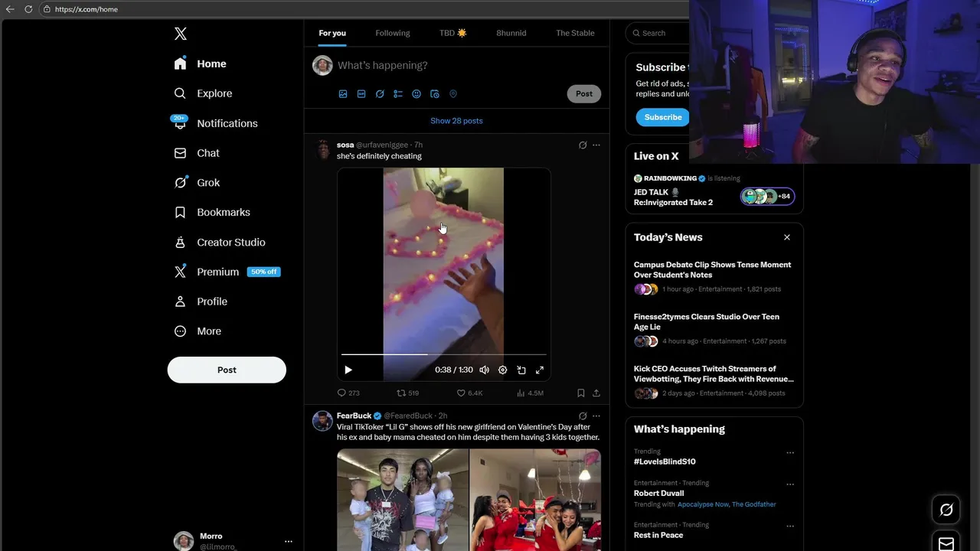Screen dimensions: 980x551
Task: Open options for #LoveIsBlindS10 trend
Action: [x=790, y=452]
